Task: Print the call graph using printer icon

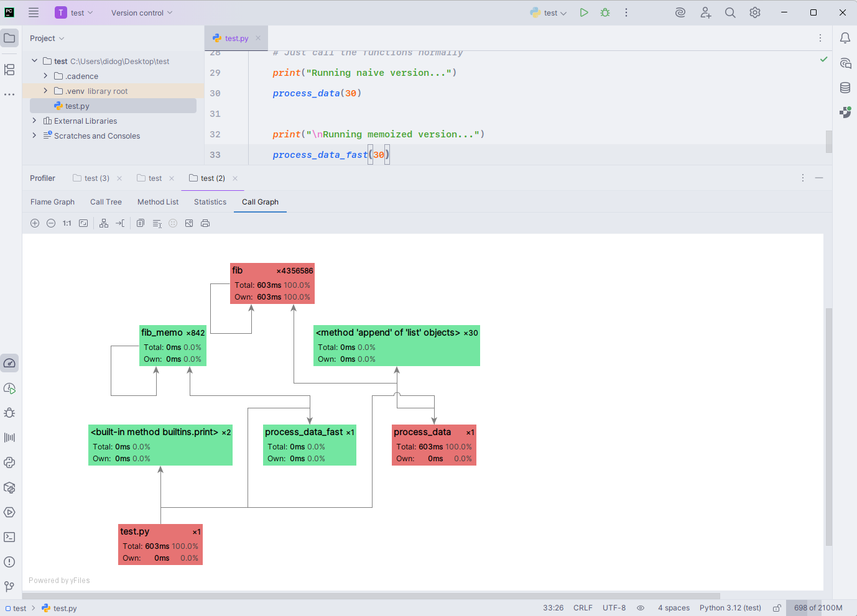Action: (x=205, y=223)
